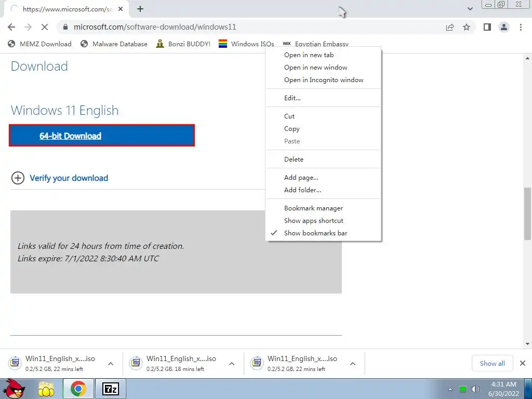Choose Open in new tab
This screenshot has width=532, height=399.
pyautogui.click(x=323, y=55)
